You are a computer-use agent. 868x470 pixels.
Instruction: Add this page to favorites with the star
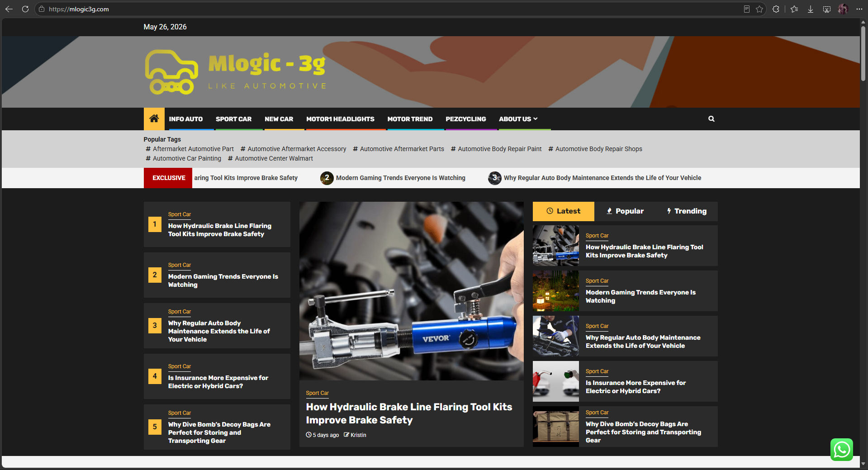pos(759,9)
